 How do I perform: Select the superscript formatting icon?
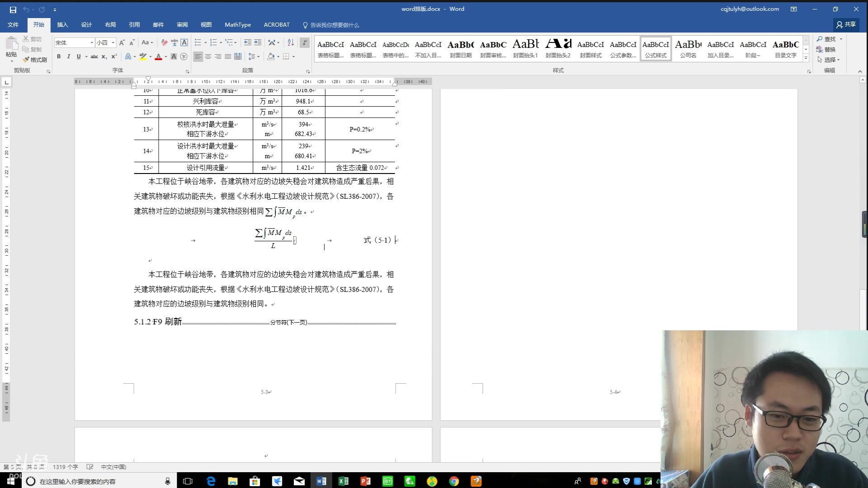[x=114, y=56]
